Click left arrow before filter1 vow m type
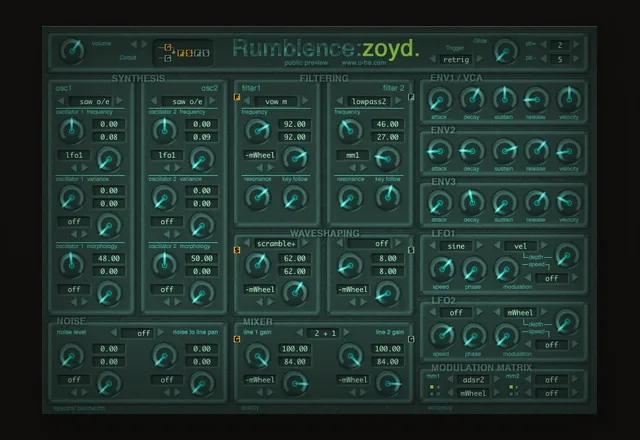Screen dimensions: 640x440 [x=247, y=101]
